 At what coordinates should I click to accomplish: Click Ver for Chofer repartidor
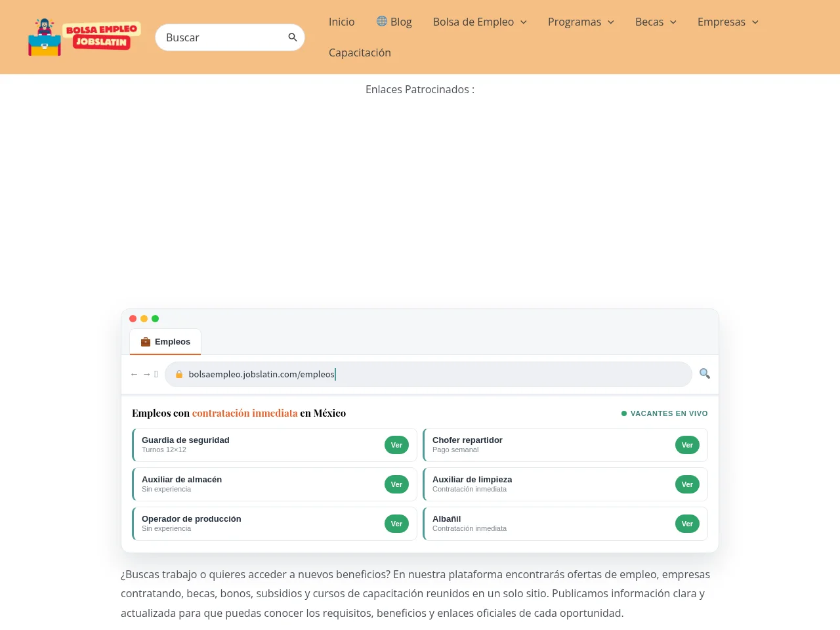(687, 445)
